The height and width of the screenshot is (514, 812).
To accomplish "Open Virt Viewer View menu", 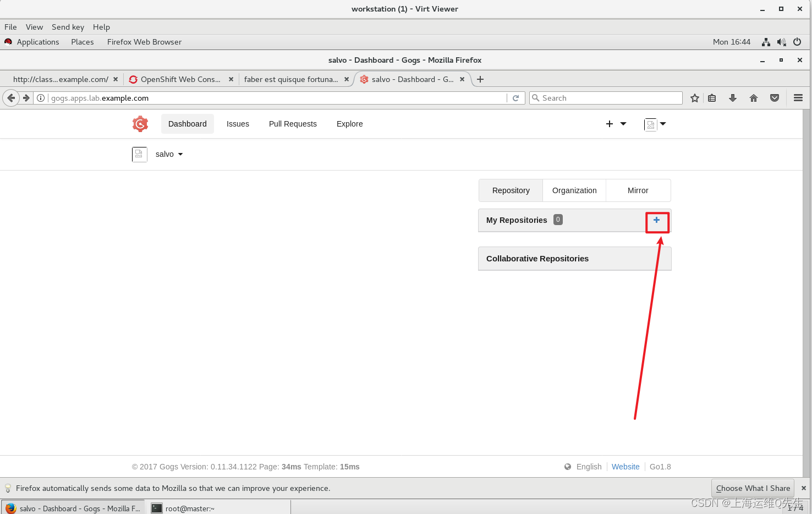I will [x=34, y=27].
